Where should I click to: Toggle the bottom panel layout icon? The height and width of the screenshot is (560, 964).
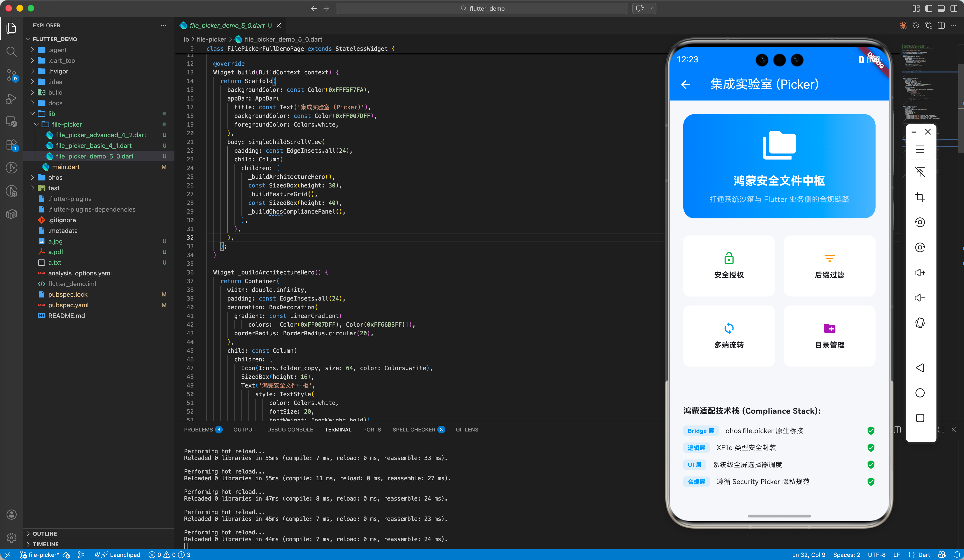click(x=941, y=8)
